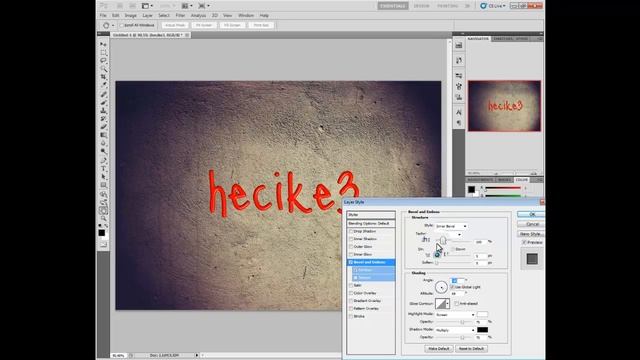Select the Brush tool
The image size is (640, 360).
(103, 102)
